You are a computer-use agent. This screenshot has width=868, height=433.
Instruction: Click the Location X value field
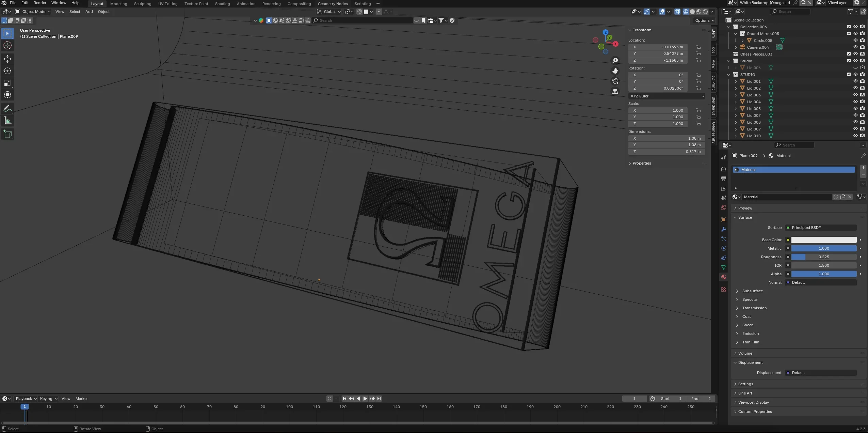tap(658, 47)
